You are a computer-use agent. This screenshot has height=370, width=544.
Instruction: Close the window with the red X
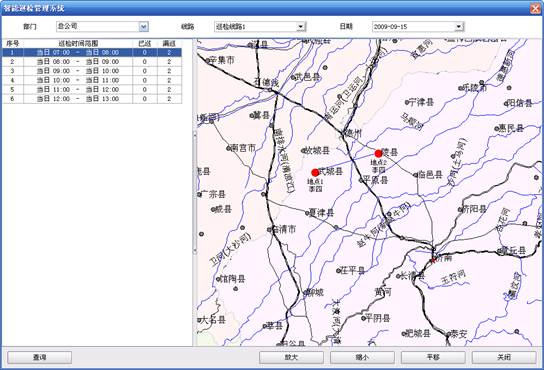tap(535, 9)
